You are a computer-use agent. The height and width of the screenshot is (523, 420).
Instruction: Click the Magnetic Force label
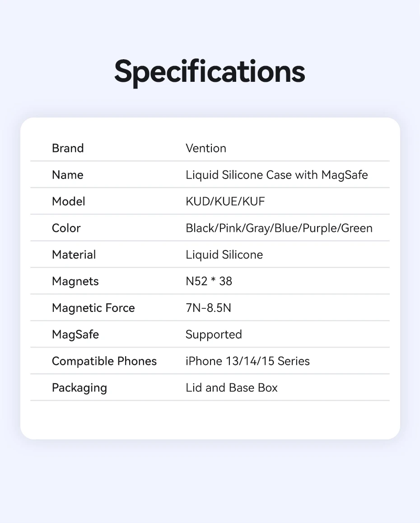[93, 308]
